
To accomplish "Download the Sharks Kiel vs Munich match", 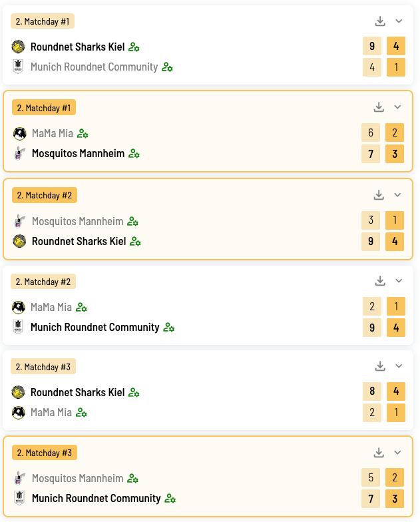I will (x=380, y=21).
